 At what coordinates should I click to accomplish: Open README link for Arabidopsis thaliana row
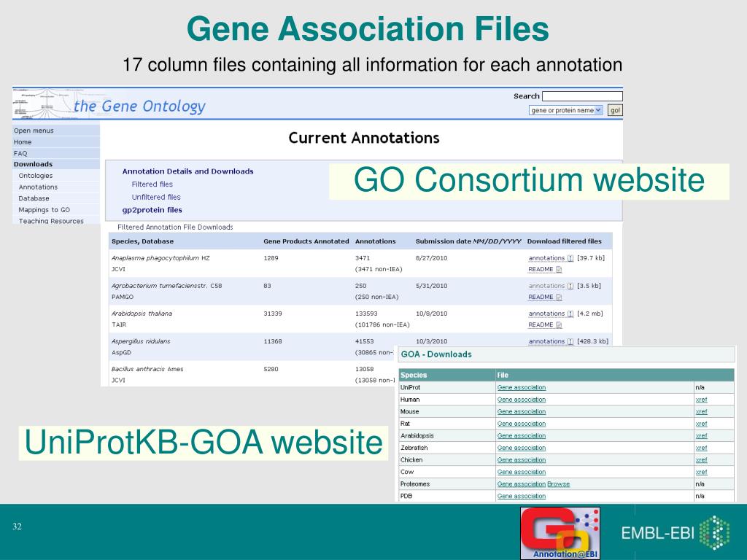tap(541, 324)
